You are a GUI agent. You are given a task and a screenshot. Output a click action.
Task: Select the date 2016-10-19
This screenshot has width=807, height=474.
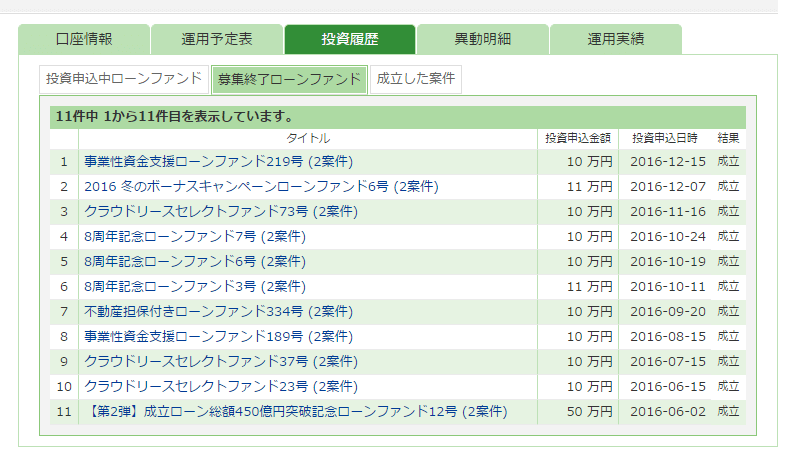tap(668, 261)
